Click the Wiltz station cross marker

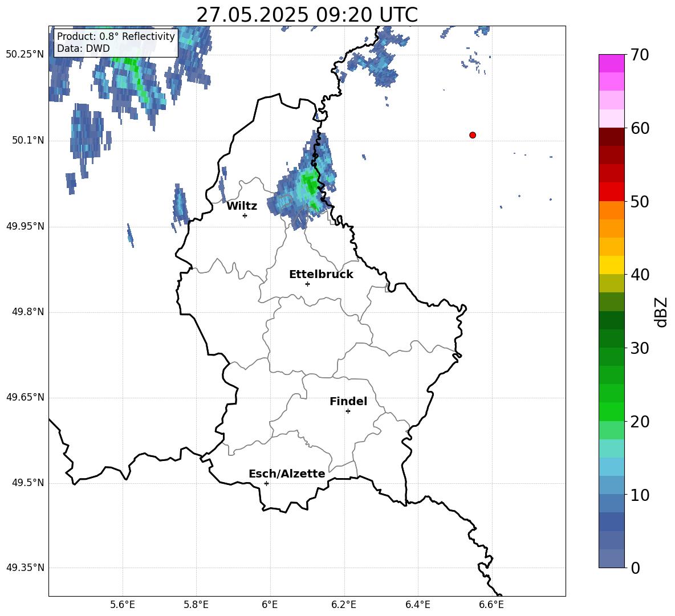tap(245, 215)
